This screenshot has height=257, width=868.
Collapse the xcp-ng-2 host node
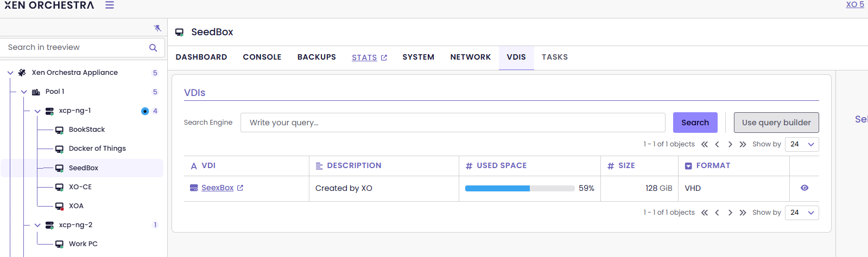pyautogui.click(x=37, y=225)
